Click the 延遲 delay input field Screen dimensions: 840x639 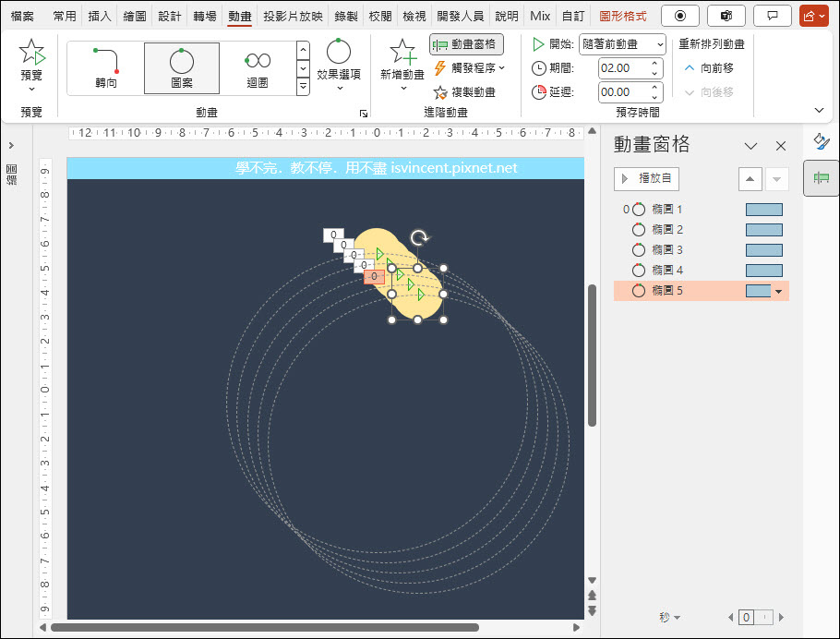click(x=624, y=92)
